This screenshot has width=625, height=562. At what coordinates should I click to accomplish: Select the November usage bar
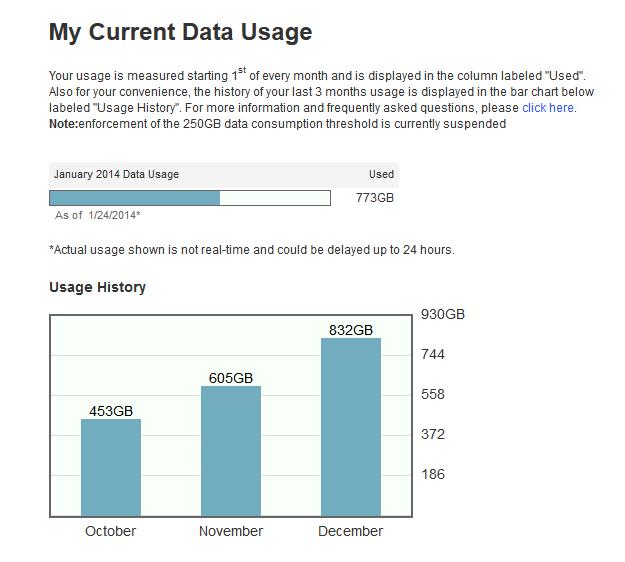pyautogui.click(x=231, y=451)
